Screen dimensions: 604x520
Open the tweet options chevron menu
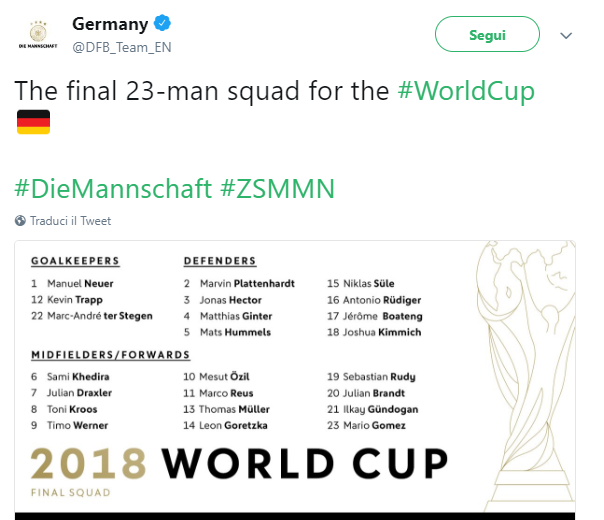point(566,35)
